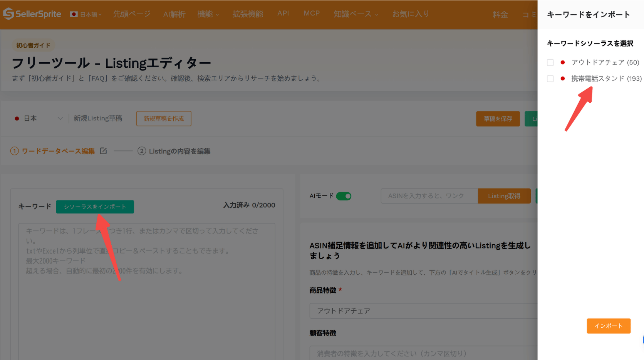The width and height of the screenshot is (644, 362).
Task: Click the アウトドアチェア (50) label
Action: point(605,62)
